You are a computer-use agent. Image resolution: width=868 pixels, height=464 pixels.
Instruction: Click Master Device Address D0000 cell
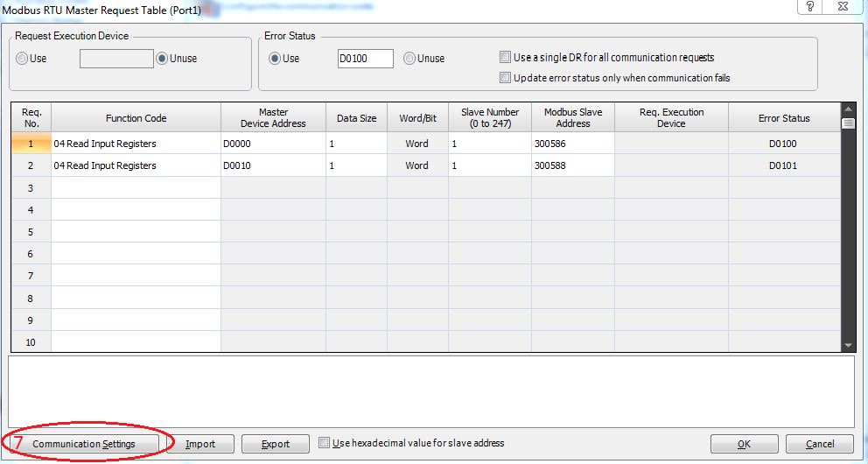(x=274, y=144)
